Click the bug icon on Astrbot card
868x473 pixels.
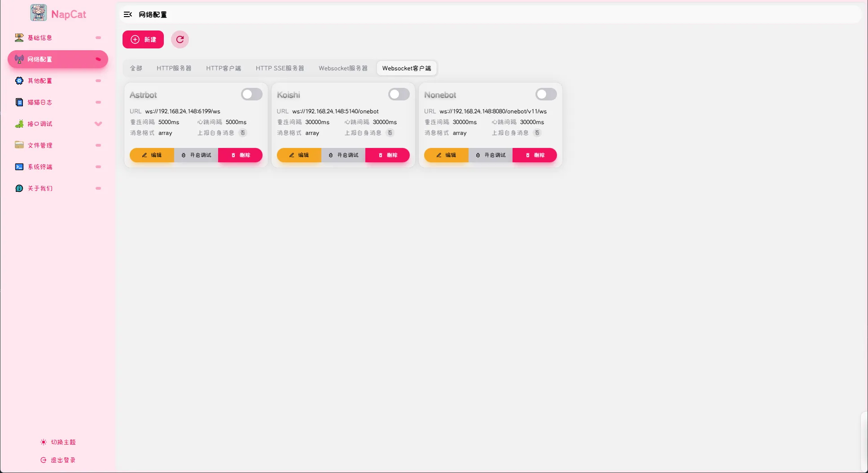tap(184, 155)
